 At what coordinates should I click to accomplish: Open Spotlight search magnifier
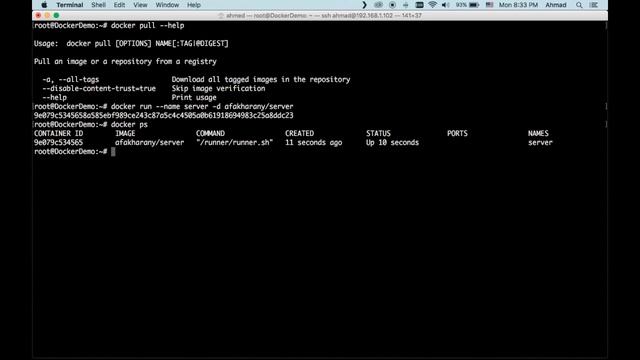[x=579, y=5]
